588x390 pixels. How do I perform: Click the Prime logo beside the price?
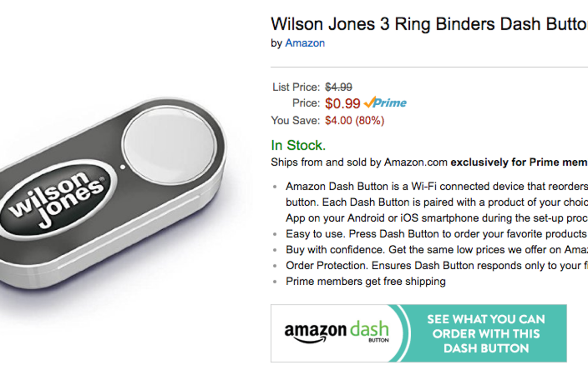[385, 102]
